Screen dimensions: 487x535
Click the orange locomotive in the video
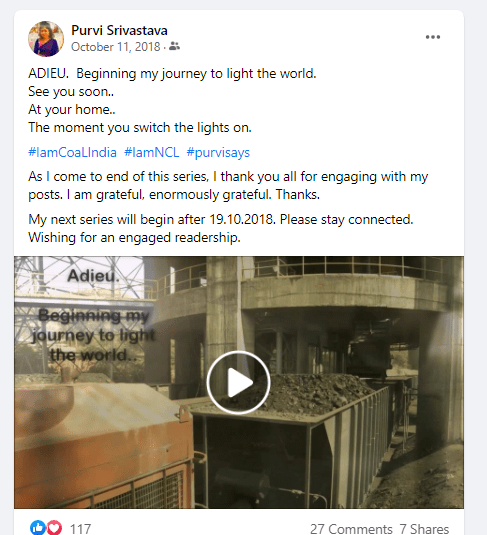point(102,444)
